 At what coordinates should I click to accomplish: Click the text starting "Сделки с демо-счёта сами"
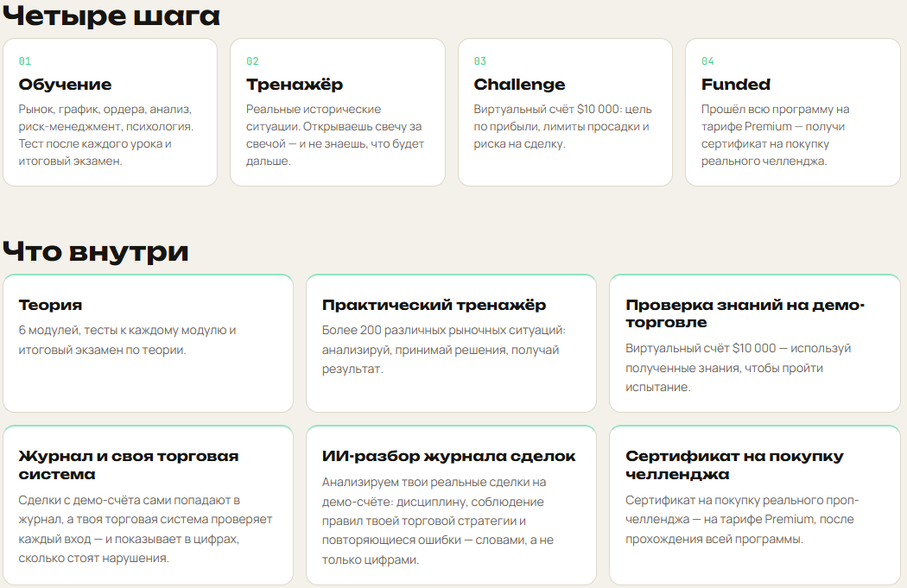click(145, 529)
